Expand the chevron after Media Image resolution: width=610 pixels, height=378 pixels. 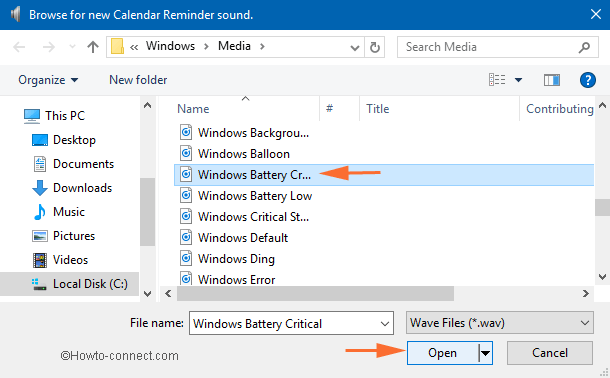coord(262,47)
